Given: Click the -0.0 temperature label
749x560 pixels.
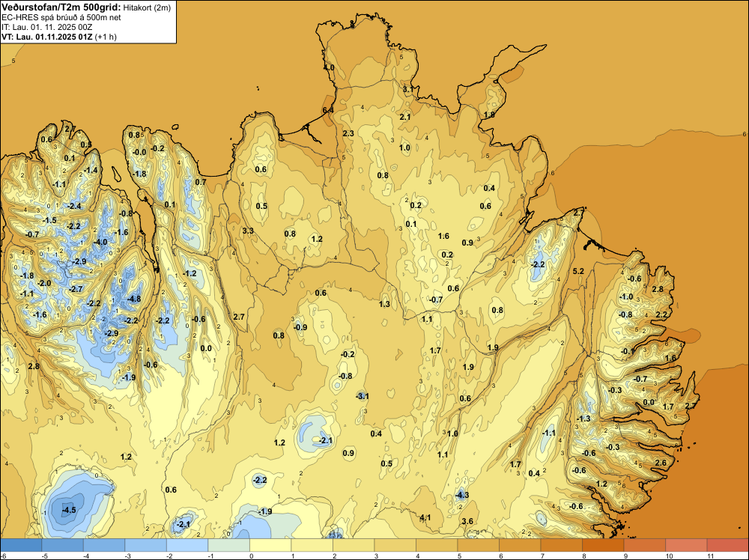Looking at the screenshot, I should 139,152.
